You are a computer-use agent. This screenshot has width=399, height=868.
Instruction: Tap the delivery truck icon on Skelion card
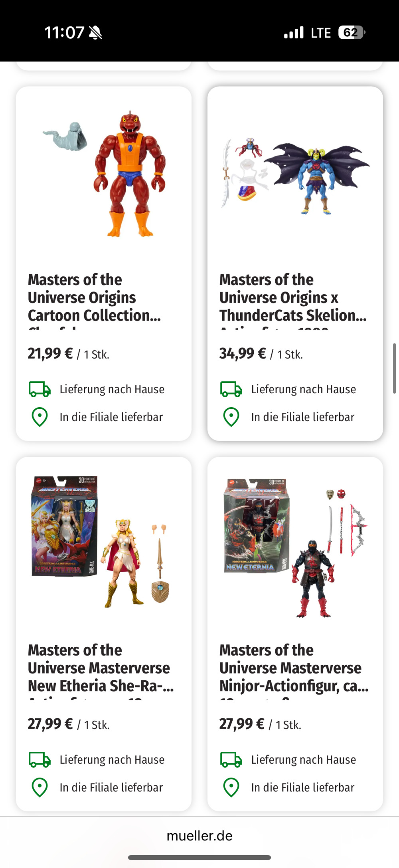[231, 389]
